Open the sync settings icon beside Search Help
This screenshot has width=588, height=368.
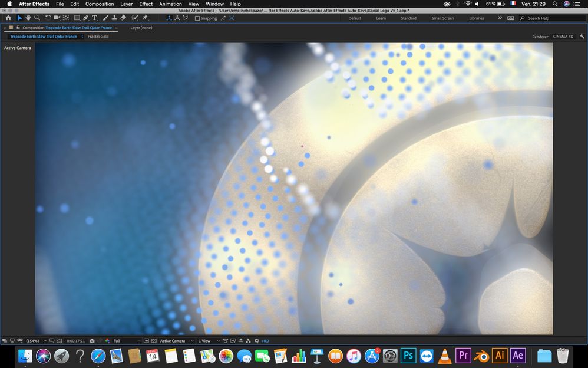pos(510,18)
